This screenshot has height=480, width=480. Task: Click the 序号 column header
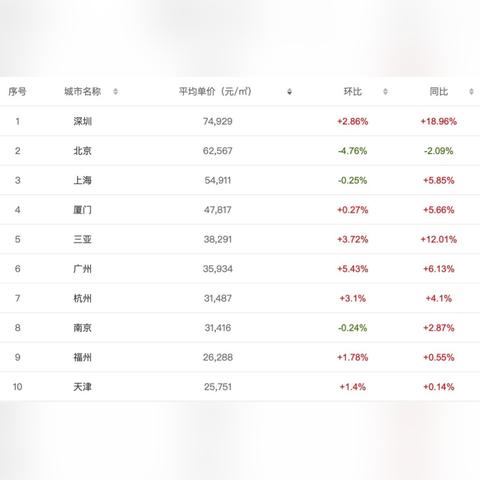click(x=17, y=91)
